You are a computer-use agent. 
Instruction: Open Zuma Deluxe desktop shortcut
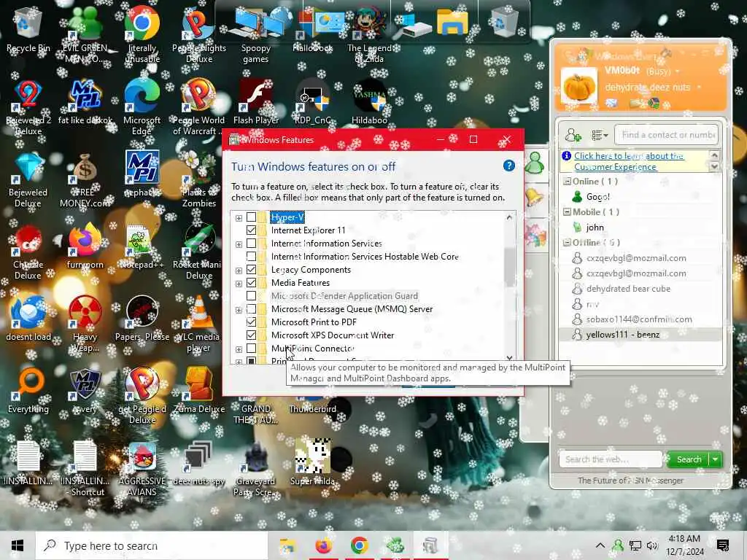198,391
